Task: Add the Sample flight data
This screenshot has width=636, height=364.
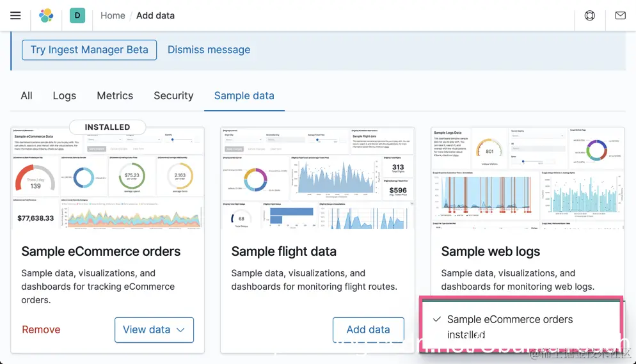Action: 368,330
